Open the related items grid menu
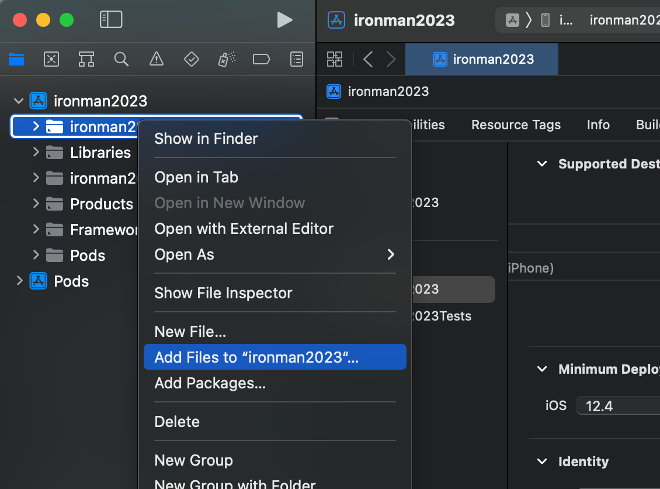 point(334,59)
